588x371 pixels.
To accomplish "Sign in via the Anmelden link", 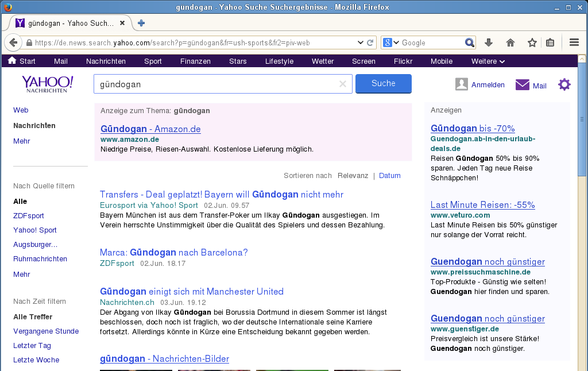I will coord(488,85).
